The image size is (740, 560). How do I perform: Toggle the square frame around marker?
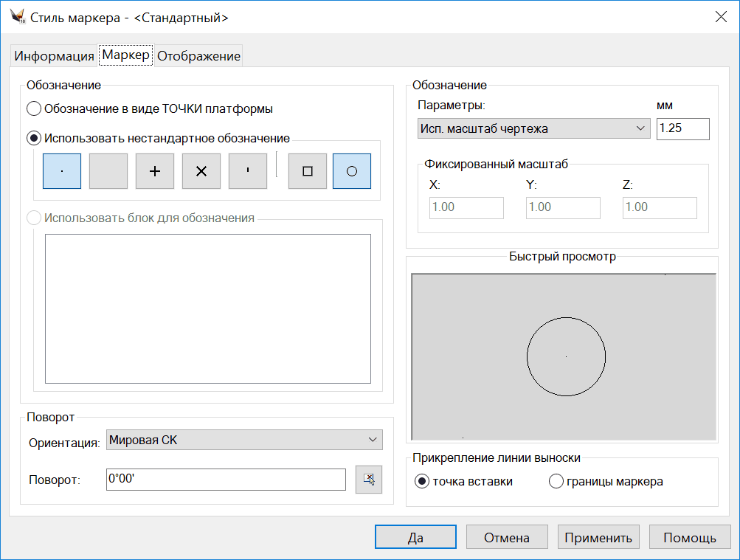pyautogui.click(x=308, y=171)
